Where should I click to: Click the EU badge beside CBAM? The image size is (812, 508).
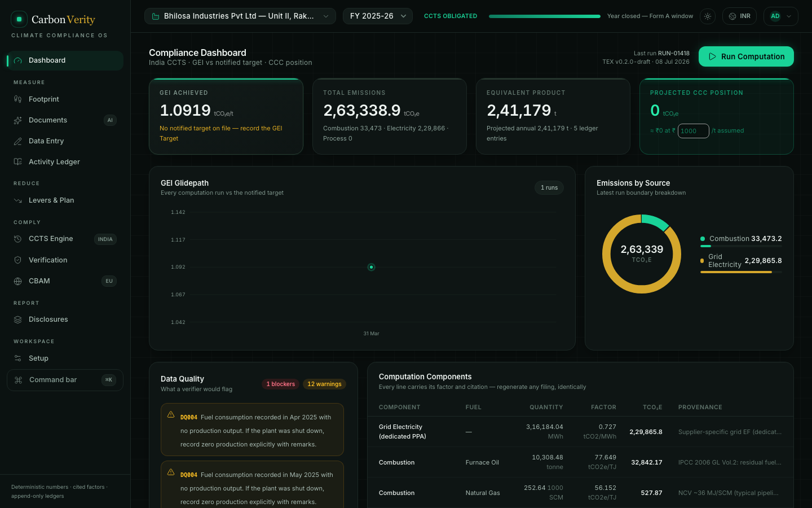109,281
